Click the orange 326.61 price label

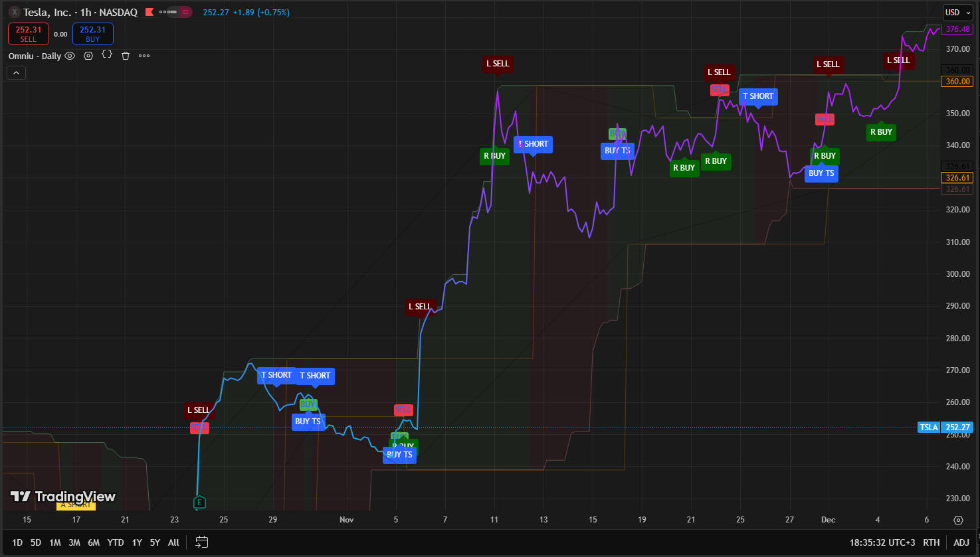tap(958, 177)
